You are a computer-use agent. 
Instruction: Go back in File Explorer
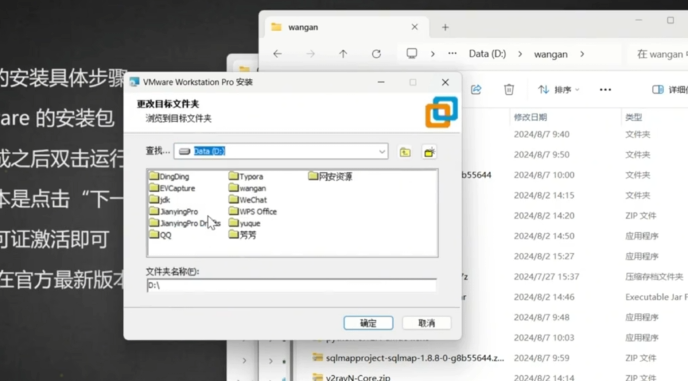pyautogui.click(x=277, y=54)
